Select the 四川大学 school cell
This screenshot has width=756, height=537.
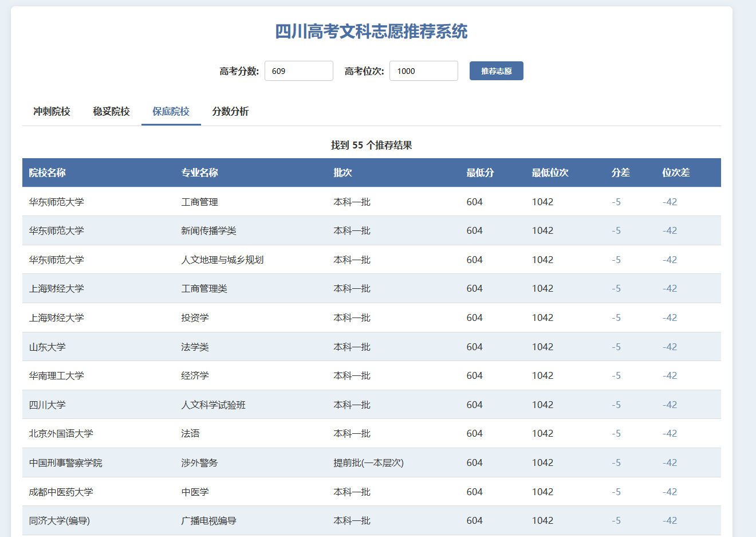(x=48, y=405)
